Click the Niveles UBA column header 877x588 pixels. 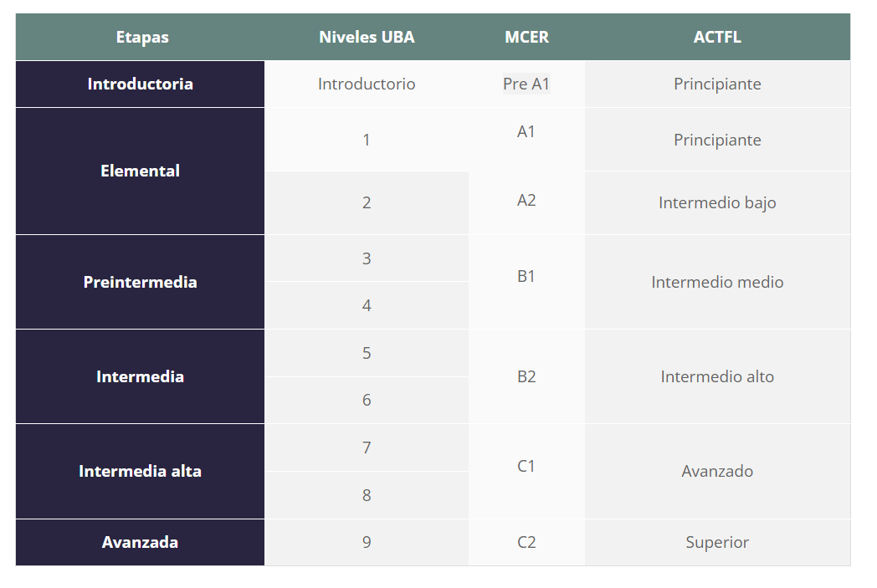click(x=367, y=37)
